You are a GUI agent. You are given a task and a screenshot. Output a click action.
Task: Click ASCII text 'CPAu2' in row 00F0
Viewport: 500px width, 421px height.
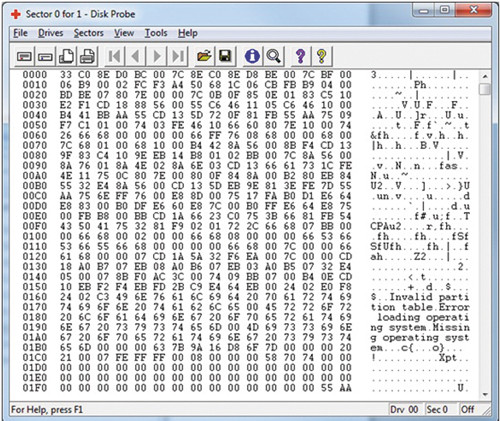click(386, 226)
